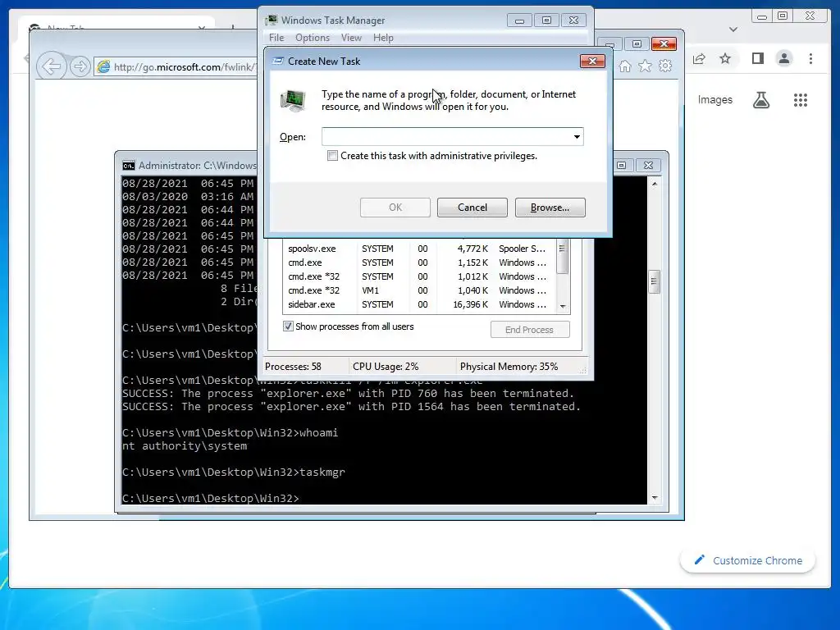
Task: Select the spoolsv.exe process row
Action: coord(419,249)
